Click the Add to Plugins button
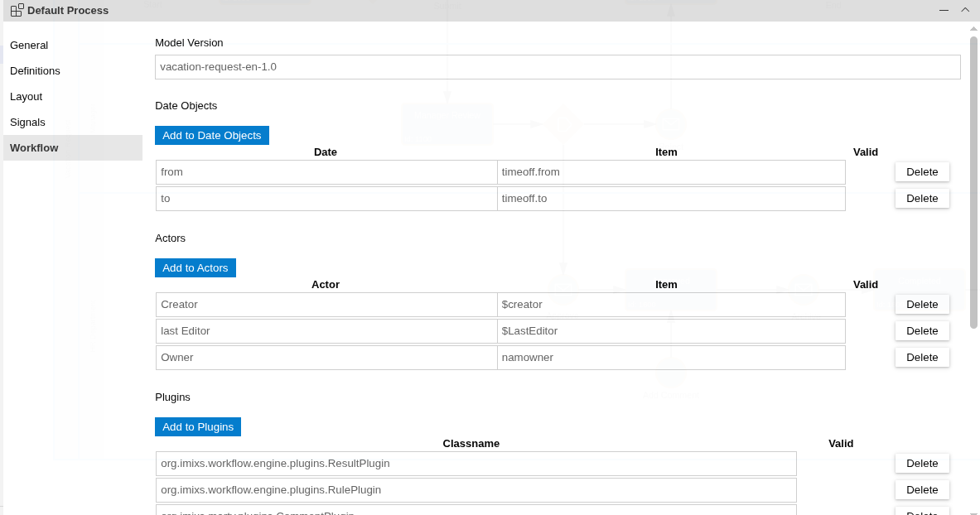 pyautogui.click(x=197, y=426)
